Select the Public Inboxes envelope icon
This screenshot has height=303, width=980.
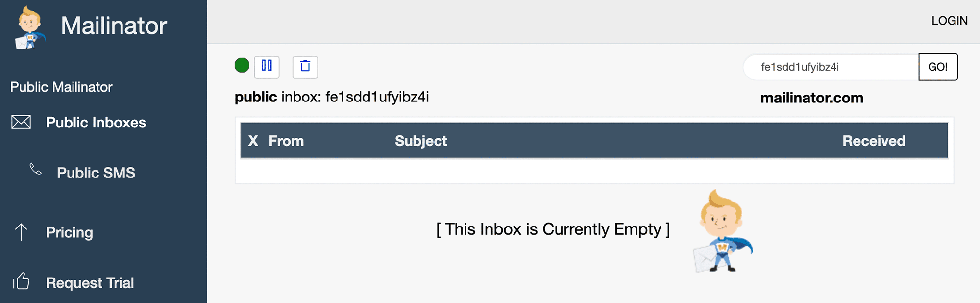pyautogui.click(x=21, y=122)
